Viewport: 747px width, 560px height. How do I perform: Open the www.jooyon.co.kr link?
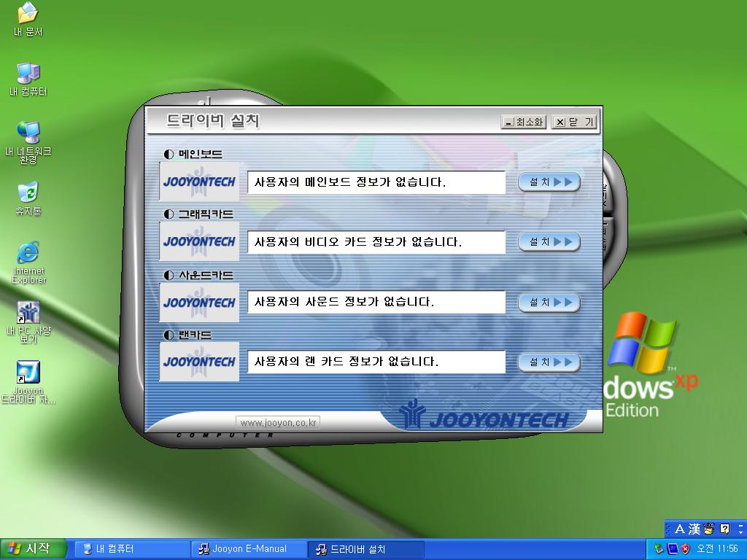pyautogui.click(x=278, y=422)
